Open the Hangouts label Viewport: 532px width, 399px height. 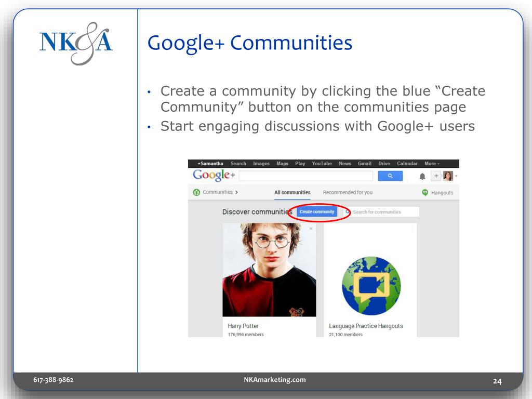(x=442, y=193)
